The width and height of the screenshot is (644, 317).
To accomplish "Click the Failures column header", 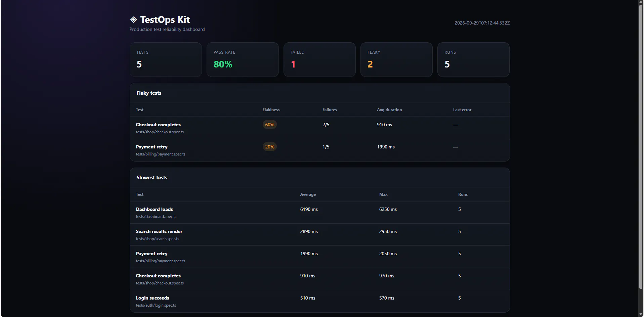I will (x=330, y=110).
